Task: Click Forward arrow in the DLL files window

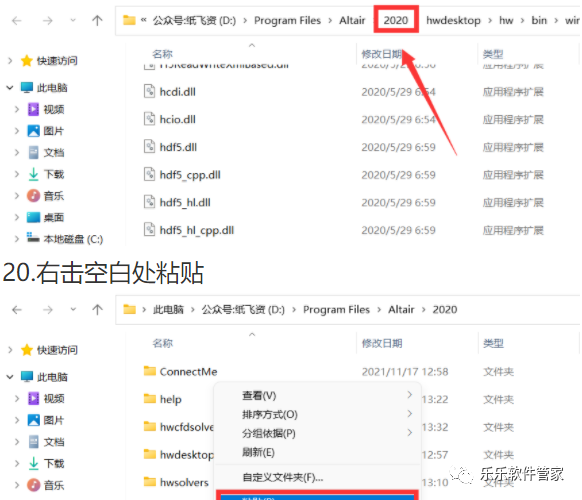Action: pyautogui.click(x=48, y=20)
